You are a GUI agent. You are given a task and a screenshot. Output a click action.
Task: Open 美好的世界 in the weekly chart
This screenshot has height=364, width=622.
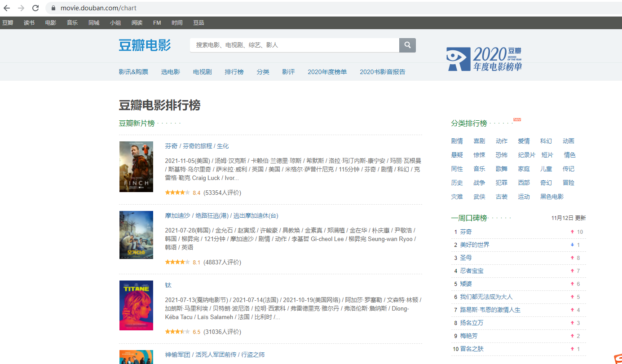(475, 245)
